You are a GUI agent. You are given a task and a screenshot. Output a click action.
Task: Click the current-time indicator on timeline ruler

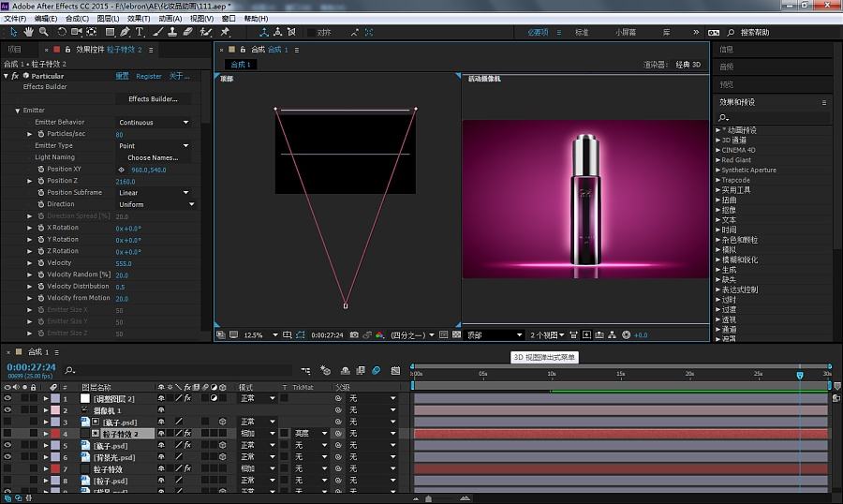(x=800, y=375)
